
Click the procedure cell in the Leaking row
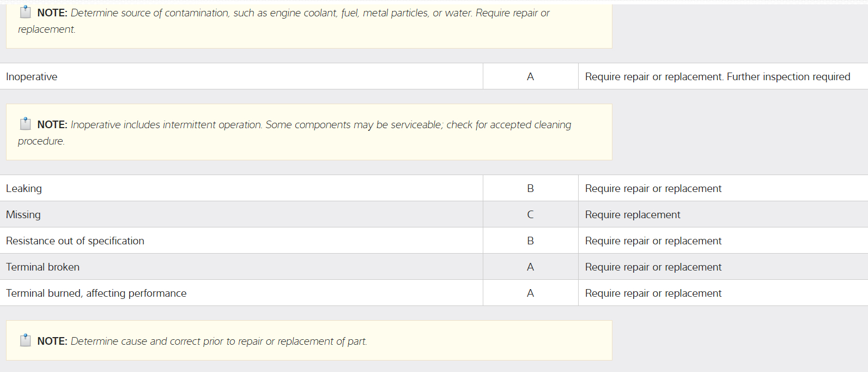[x=653, y=189]
